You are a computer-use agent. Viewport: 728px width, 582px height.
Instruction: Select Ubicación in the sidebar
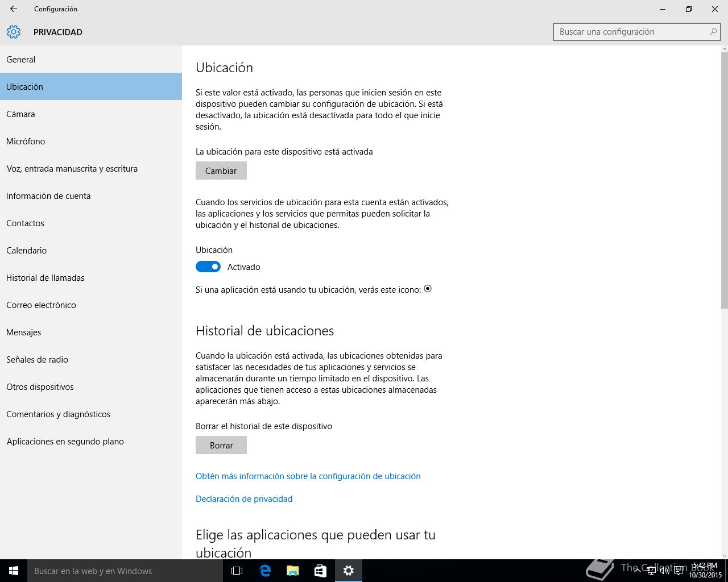91,86
